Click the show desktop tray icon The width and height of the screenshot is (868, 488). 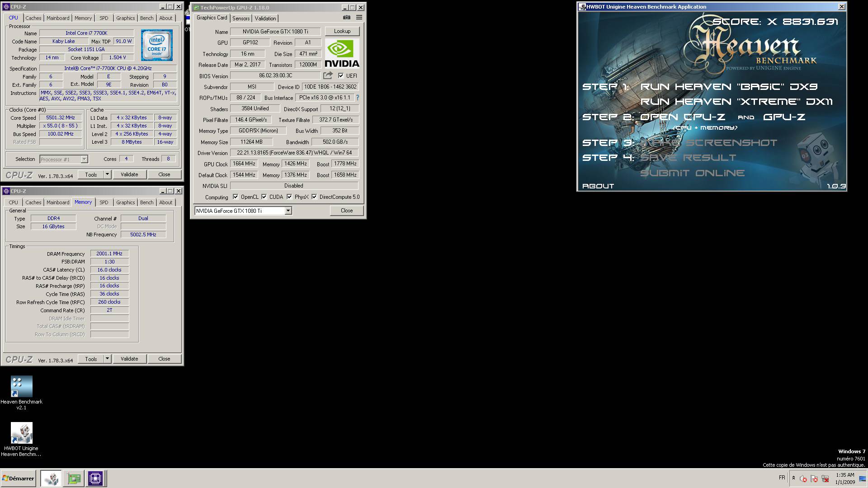pyautogui.click(x=863, y=479)
